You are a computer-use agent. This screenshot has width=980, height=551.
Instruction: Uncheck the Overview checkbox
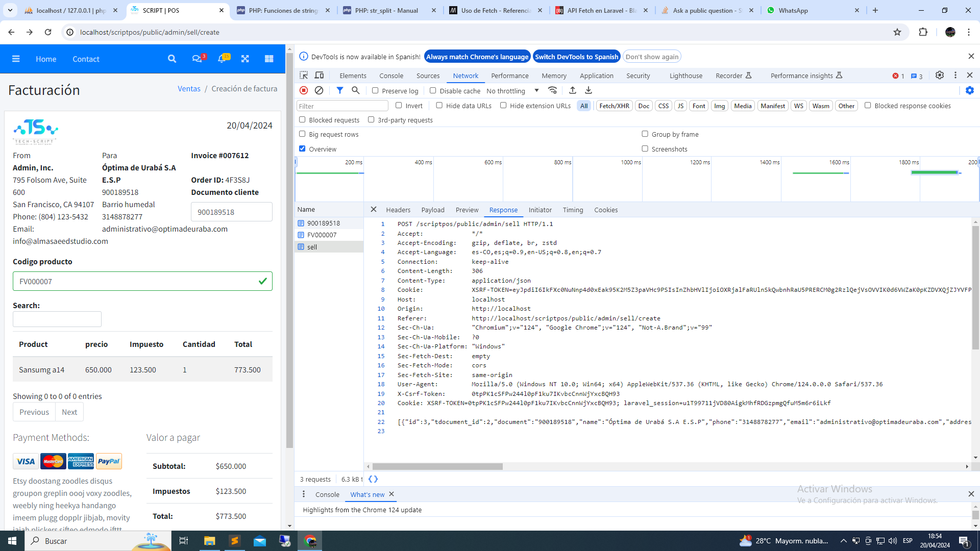coord(302,148)
